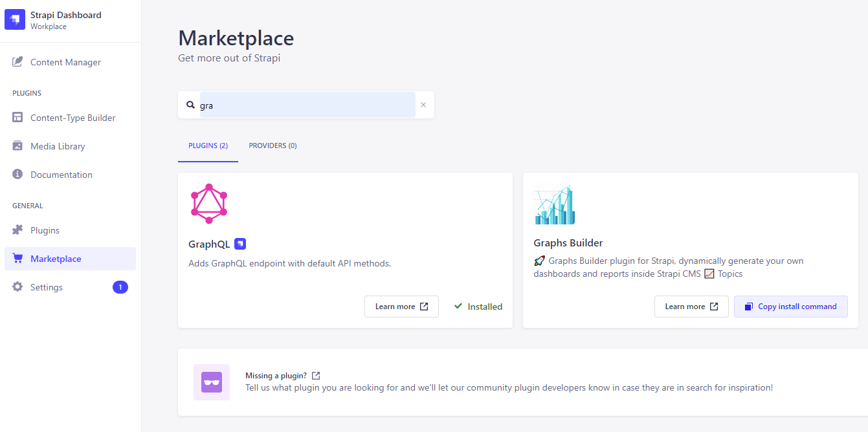Viewport: 868px width, 432px height.
Task: Select Marketplace in the sidebar
Action: tap(70, 259)
